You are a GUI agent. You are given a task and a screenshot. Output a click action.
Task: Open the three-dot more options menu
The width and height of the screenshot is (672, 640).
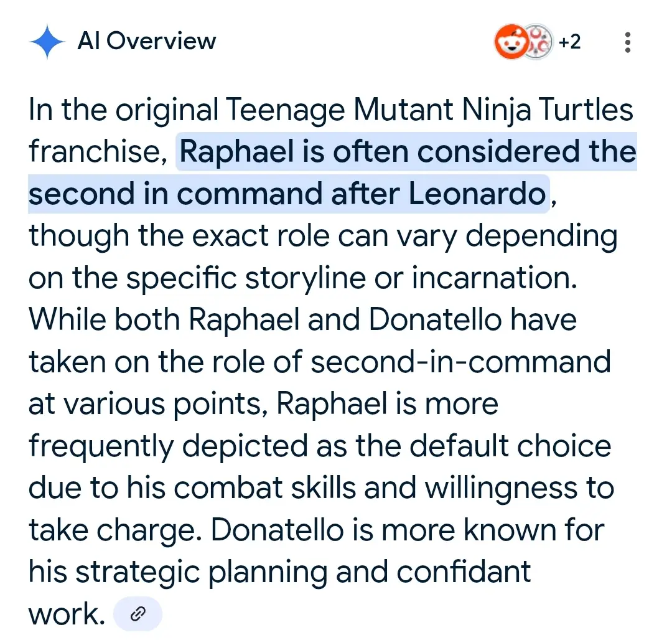tap(627, 42)
